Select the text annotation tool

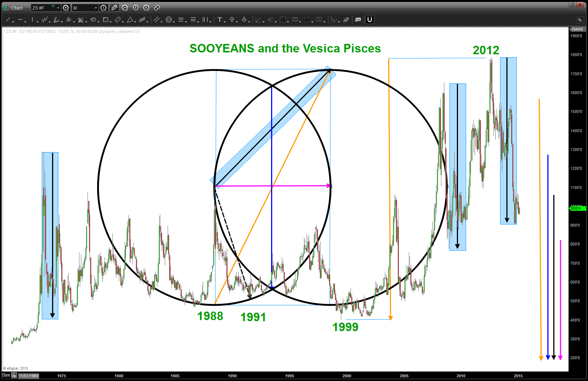[x=220, y=20]
